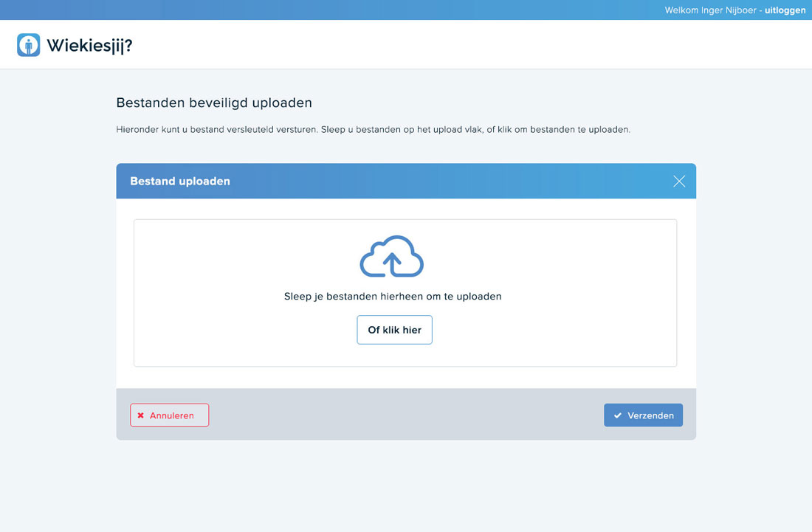Image resolution: width=812 pixels, height=532 pixels.
Task: Click the red x icon on the Annuleren button
Action: click(x=141, y=415)
